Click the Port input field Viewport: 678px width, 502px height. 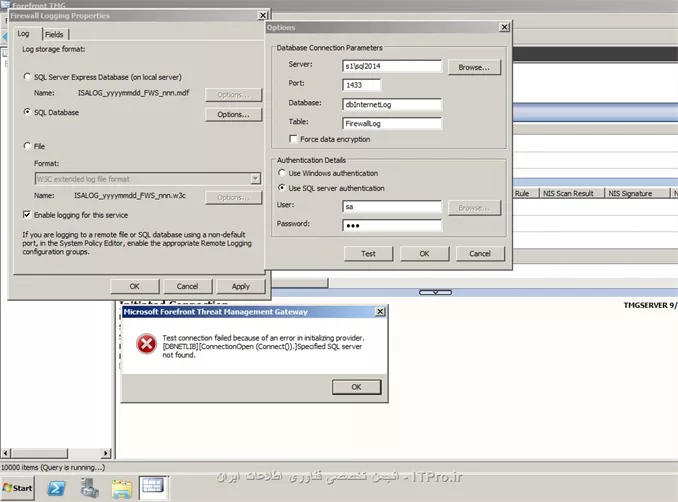click(361, 85)
